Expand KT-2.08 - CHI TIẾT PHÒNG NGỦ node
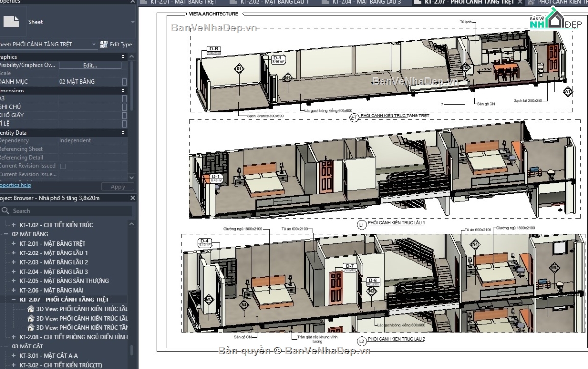 (14, 337)
